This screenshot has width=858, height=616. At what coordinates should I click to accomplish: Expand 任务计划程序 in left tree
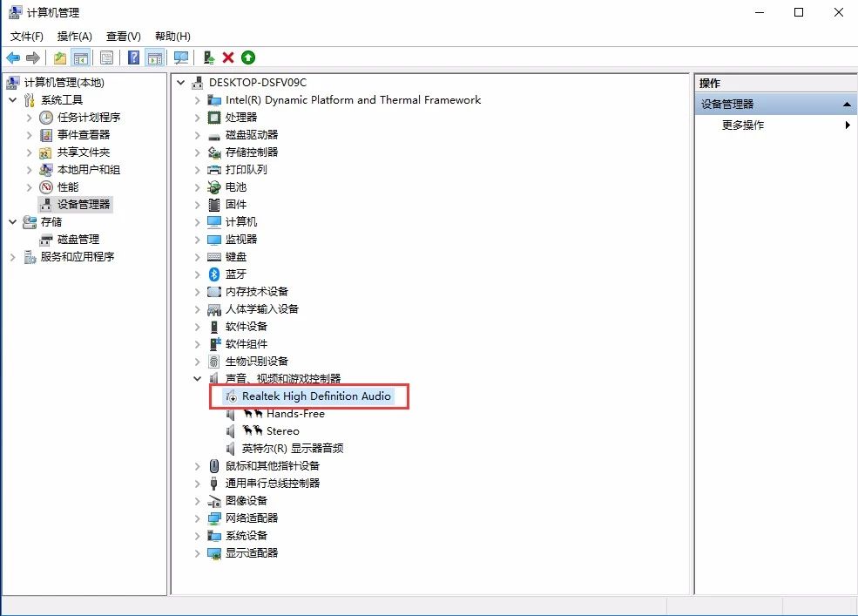pyautogui.click(x=30, y=118)
